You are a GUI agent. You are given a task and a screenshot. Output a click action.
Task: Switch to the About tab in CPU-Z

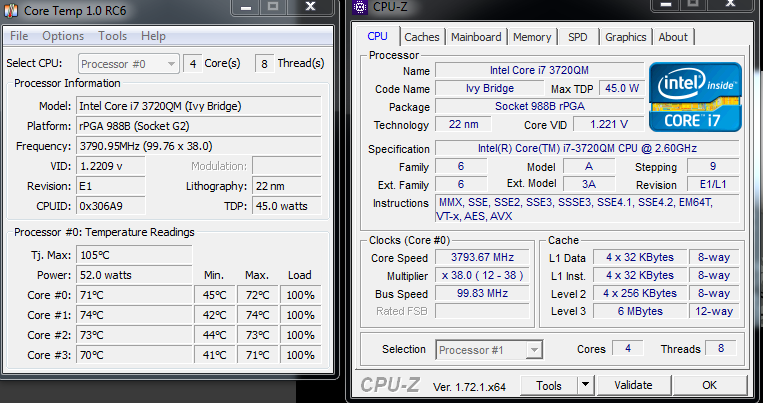click(673, 37)
